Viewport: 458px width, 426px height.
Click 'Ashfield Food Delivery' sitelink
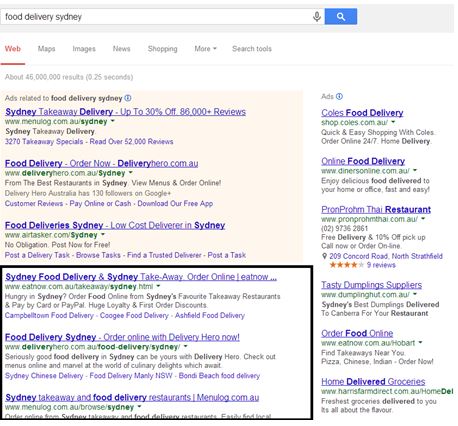210,316
